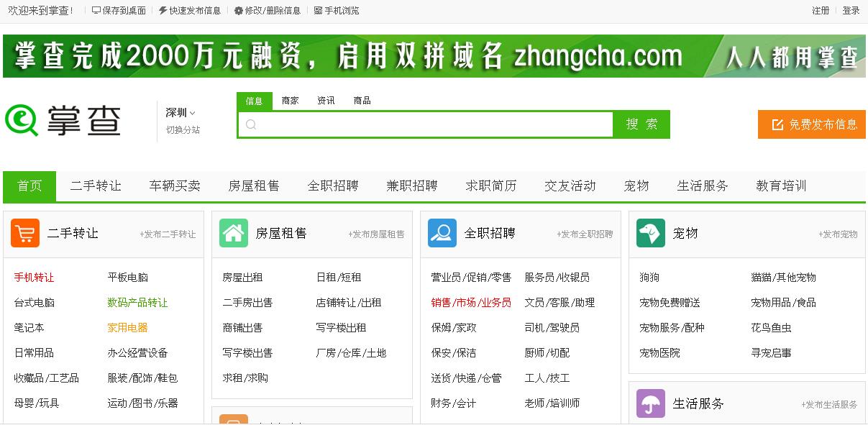Screen dimensions: 868x425
Task: Open 生活服务 in the navigation bar
Action: [x=703, y=186]
